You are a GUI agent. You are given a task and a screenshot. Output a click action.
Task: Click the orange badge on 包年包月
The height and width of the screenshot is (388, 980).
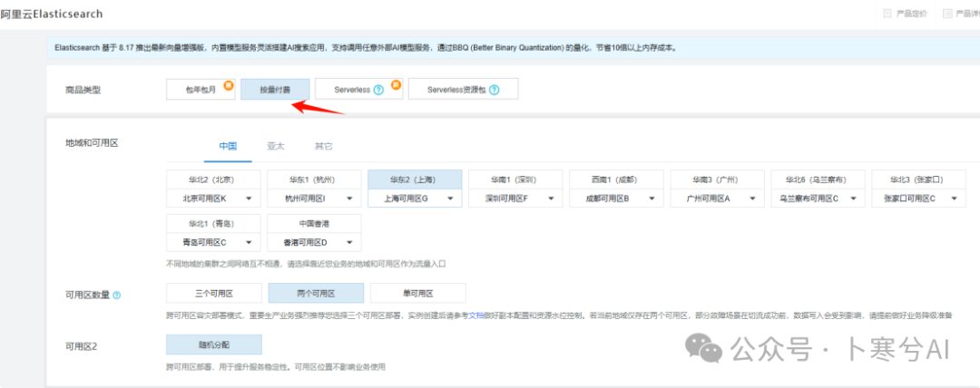[230, 83]
